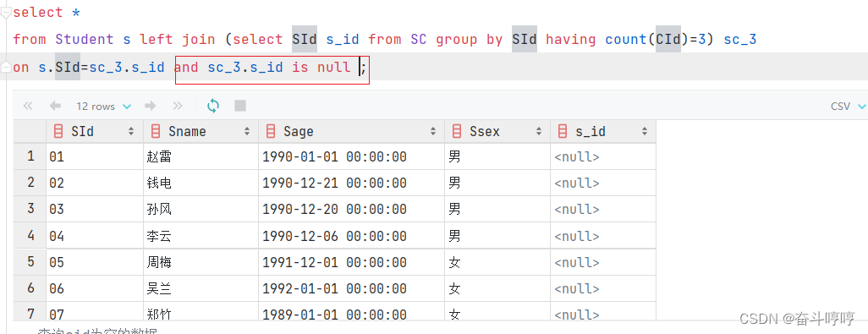Collapse the select statement fold marker
Screen dimensions: 868x334
5,11
